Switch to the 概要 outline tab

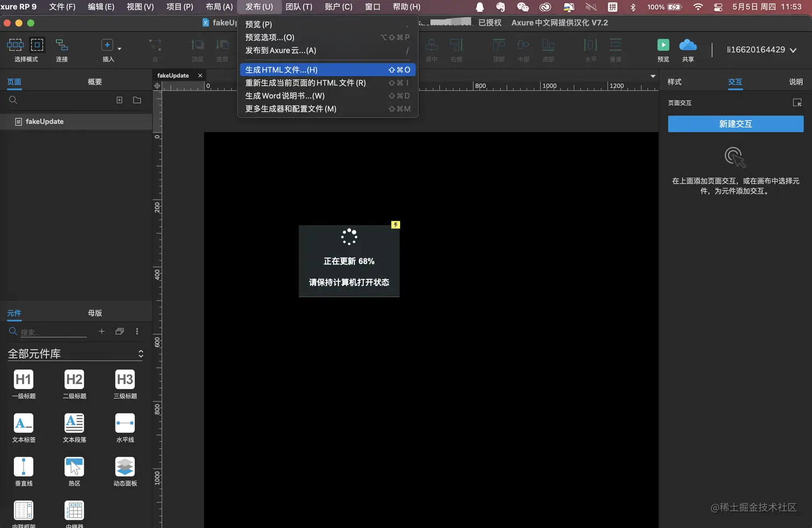[95, 82]
